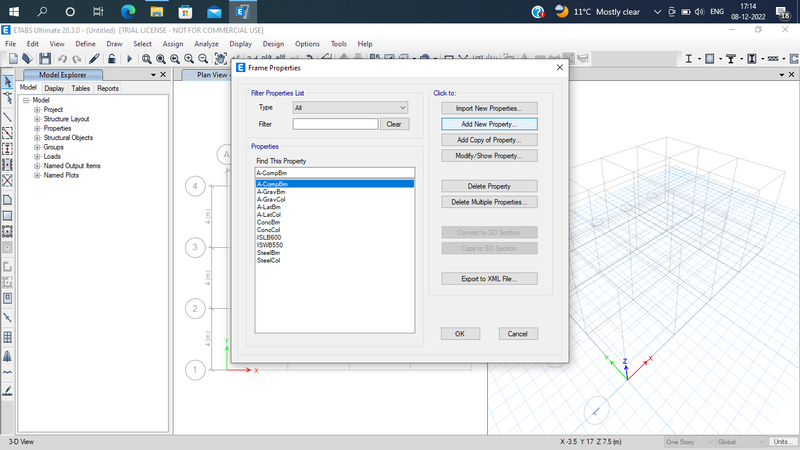Click the Find This Property input field
Viewport: 800px width, 450px height.
[335, 173]
